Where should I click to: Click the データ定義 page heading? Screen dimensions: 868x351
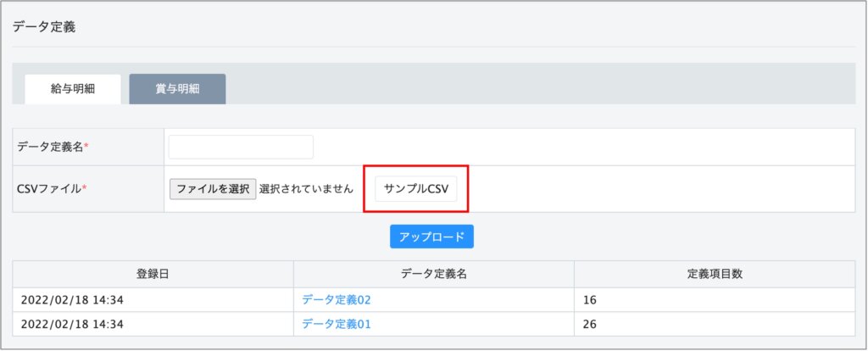pyautogui.click(x=44, y=26)
